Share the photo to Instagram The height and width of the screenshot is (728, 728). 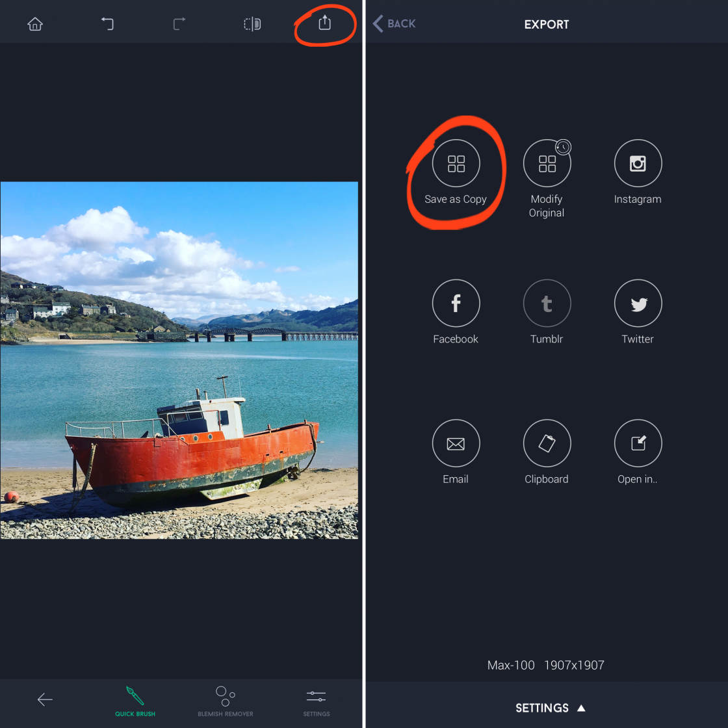638,172
